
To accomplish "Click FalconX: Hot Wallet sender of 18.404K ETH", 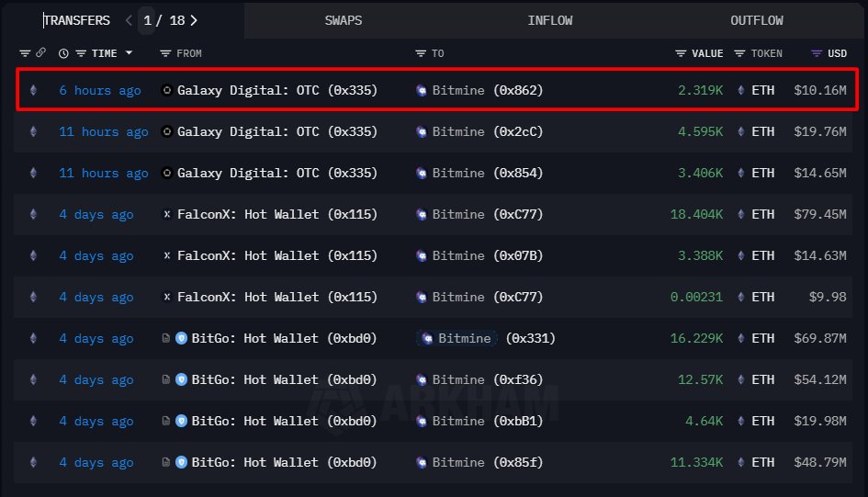I will [276, 214].
